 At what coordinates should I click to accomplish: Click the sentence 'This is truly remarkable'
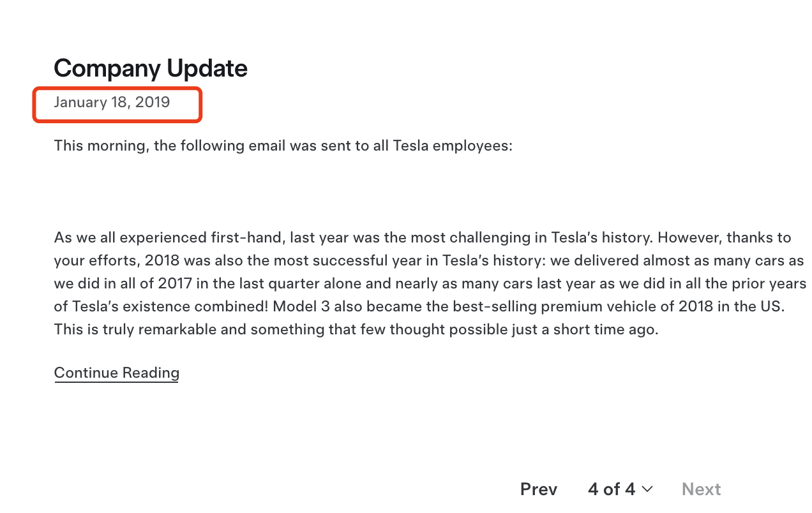click(356, 329)
